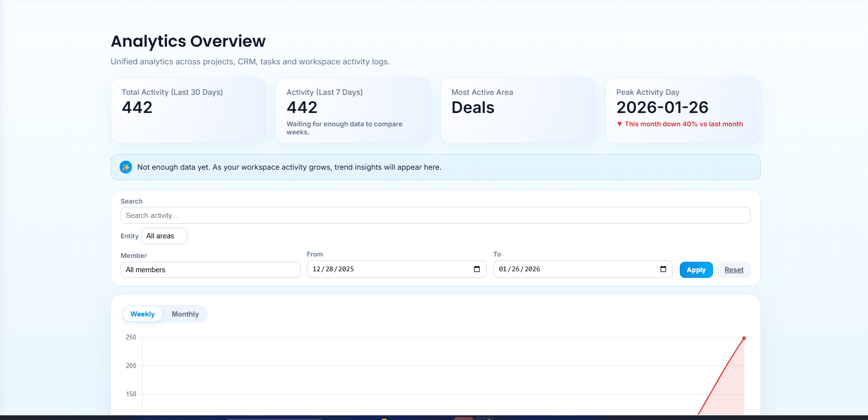This screenshot has height=420, width=868.
Task: Click the sparkle insights icon in banner
Action: (x=126, y=167)
